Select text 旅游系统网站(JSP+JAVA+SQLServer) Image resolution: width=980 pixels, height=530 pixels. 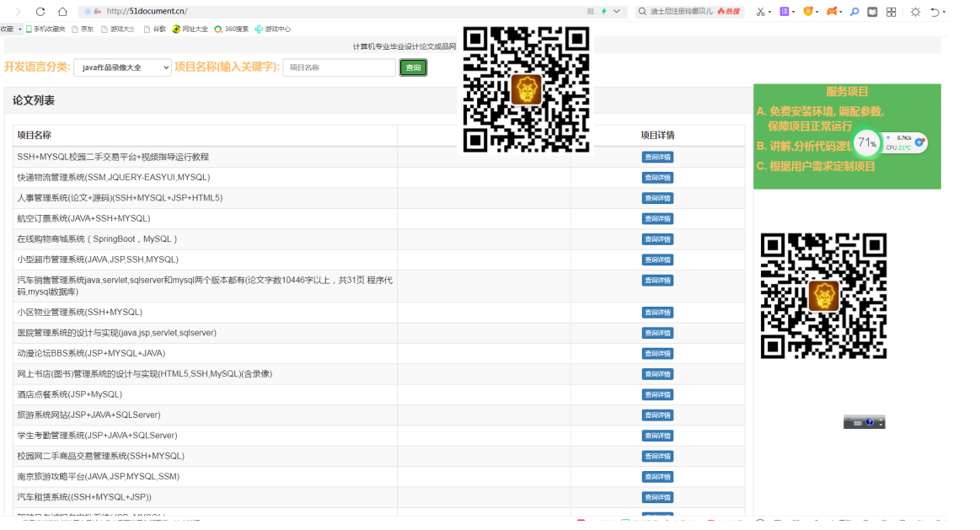point(88,415)
